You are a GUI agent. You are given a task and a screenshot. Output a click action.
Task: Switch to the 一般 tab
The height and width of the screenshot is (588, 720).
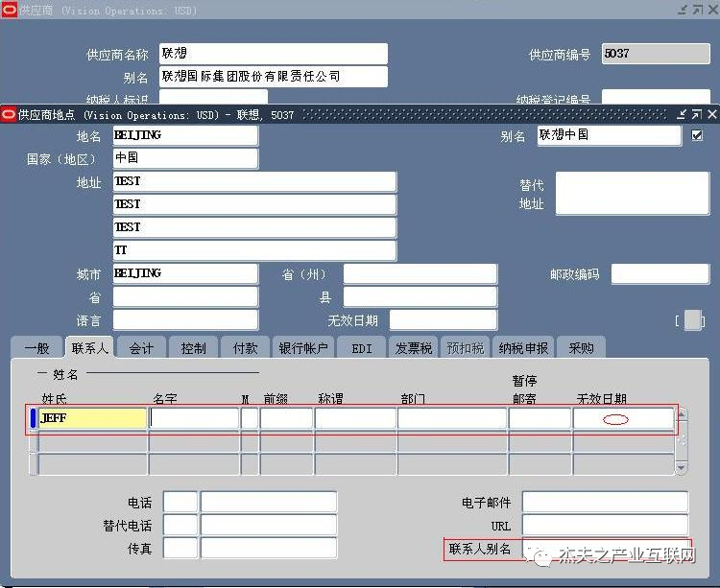(x=36, y=348)
